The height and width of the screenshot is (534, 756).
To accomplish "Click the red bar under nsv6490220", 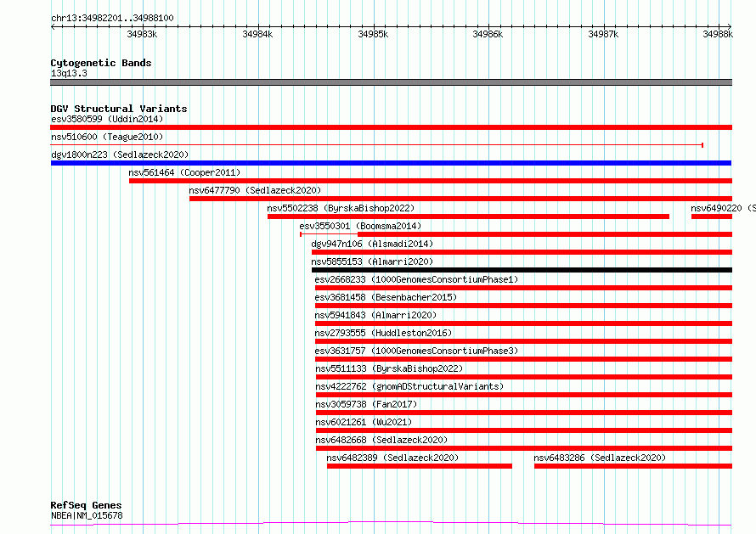I will [712, 216].
